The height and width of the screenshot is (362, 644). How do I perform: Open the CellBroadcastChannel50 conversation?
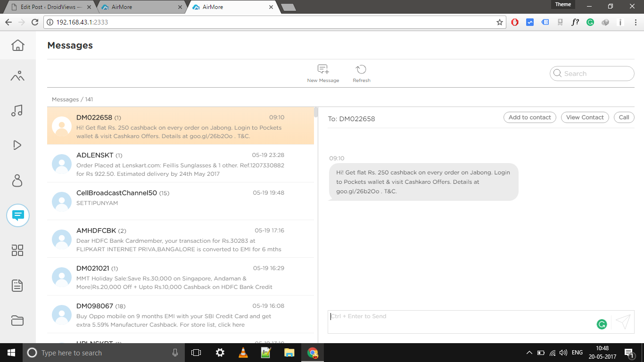point(181,201)
